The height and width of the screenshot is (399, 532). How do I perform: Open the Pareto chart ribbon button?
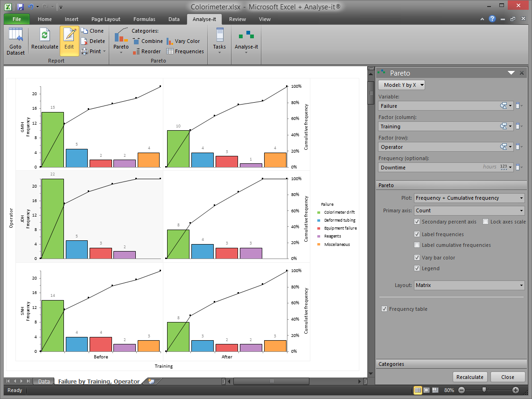click(x=121, y=41)
